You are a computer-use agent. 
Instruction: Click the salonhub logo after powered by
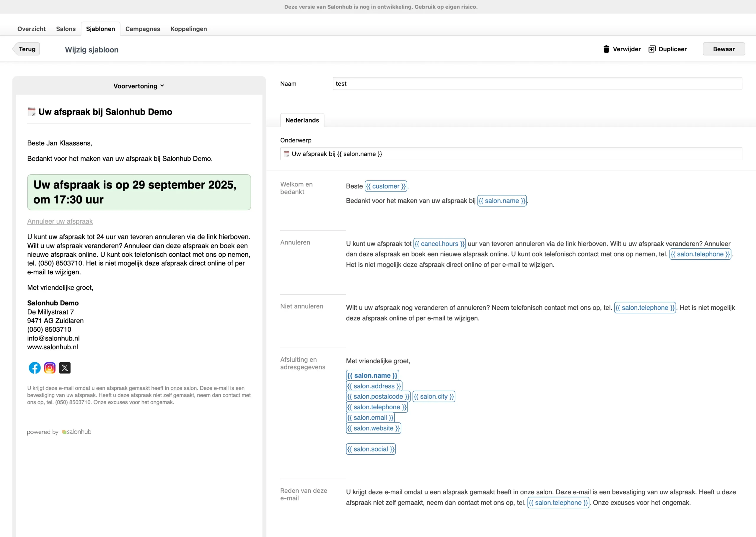(77, 432)
